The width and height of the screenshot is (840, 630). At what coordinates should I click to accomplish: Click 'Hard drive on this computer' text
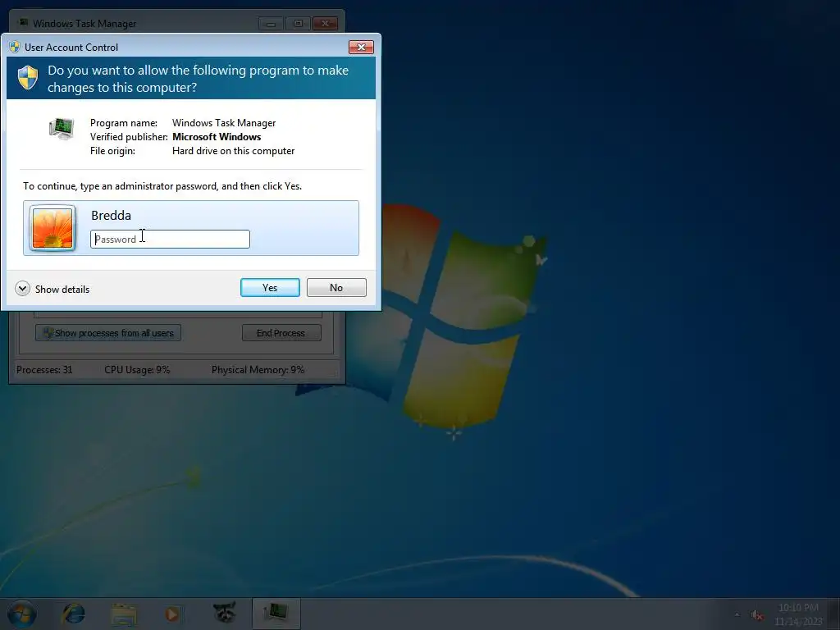233,151
